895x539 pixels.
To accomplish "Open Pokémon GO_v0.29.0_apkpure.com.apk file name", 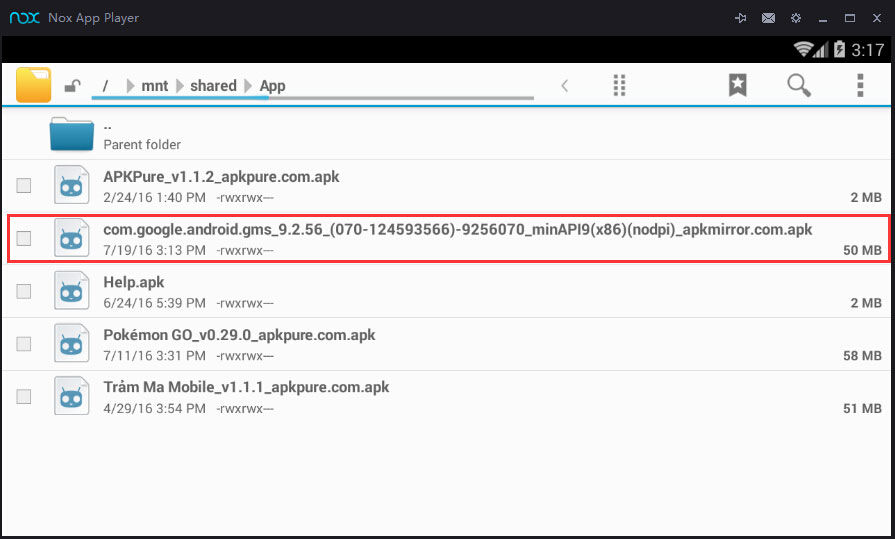I will coord(239,335).
